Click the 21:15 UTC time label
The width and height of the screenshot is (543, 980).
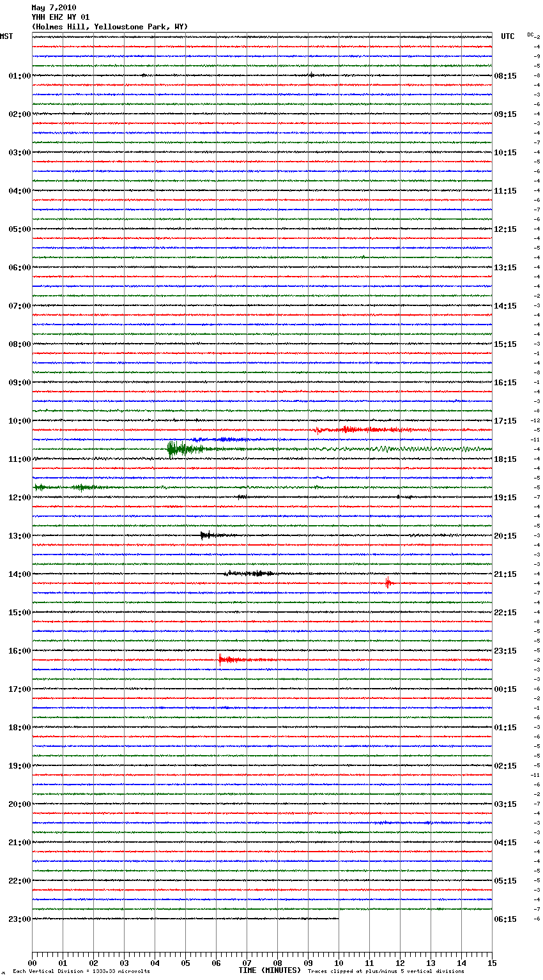505,574
